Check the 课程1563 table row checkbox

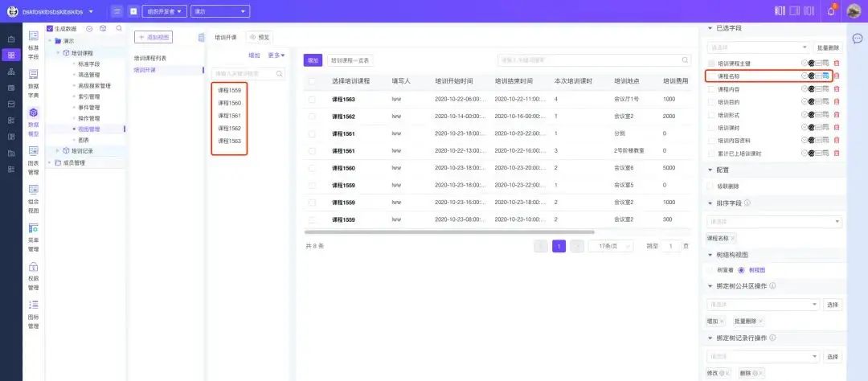pos(312,100)
